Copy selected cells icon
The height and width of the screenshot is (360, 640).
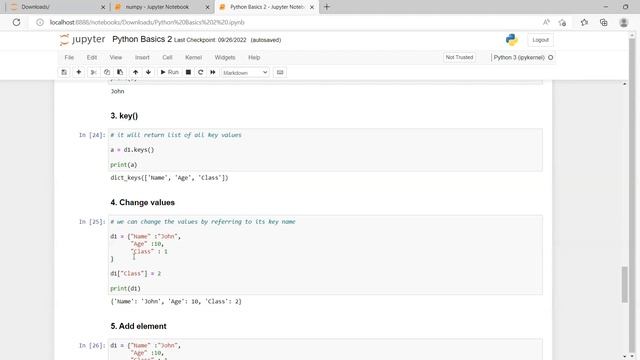(107, 72)
